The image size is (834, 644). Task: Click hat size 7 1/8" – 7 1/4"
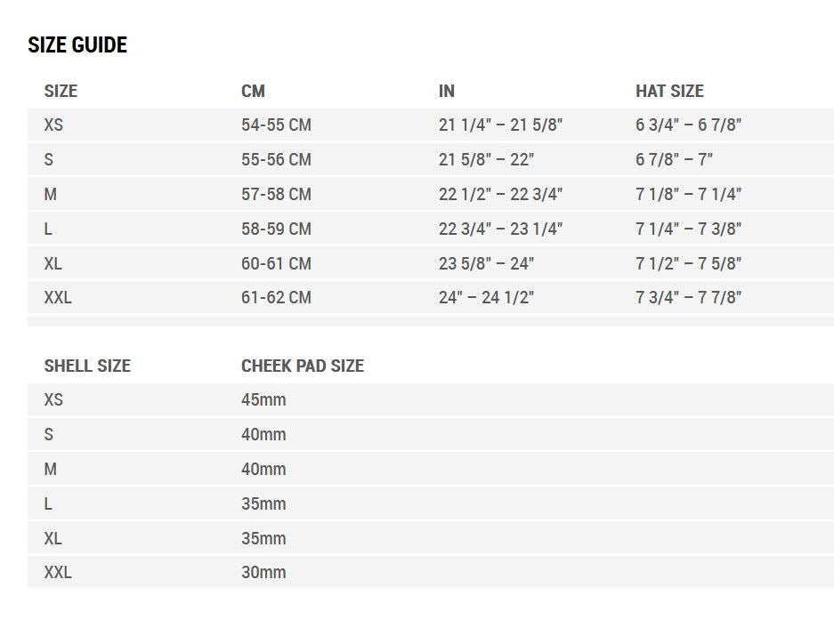(688, 195)
